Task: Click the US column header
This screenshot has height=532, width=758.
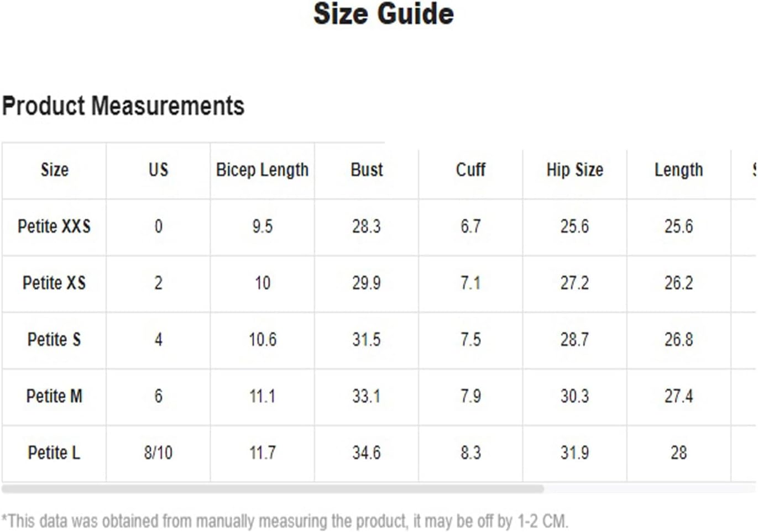Action: 158,170
